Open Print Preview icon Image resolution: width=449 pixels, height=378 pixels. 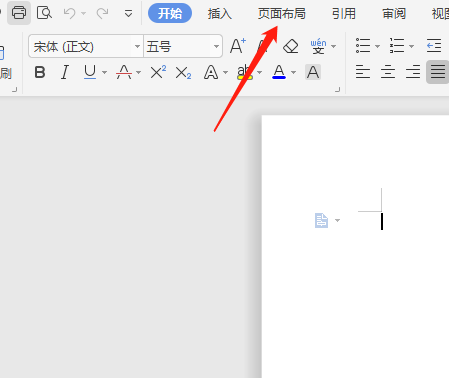coord(44,13)
